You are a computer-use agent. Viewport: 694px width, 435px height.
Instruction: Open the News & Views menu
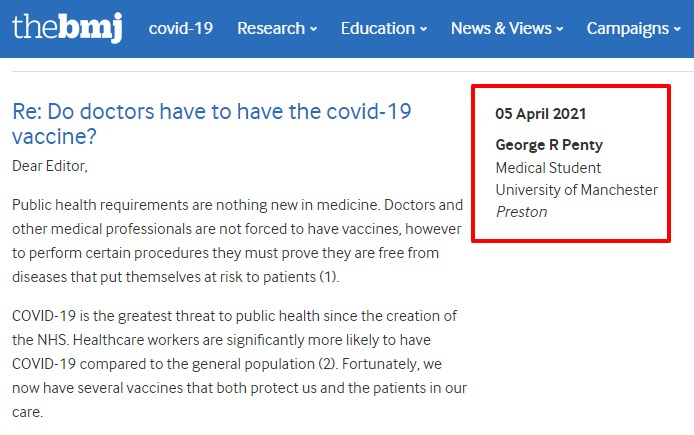tap(507, 28)
